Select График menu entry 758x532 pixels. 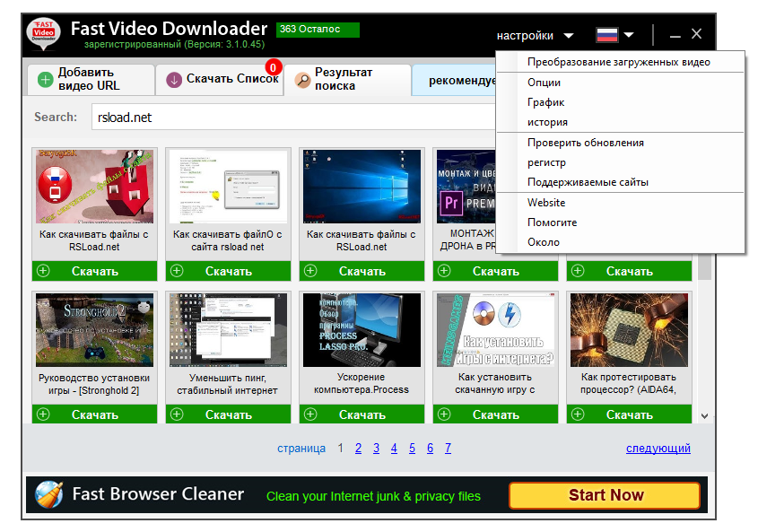[x=620, y=102]
